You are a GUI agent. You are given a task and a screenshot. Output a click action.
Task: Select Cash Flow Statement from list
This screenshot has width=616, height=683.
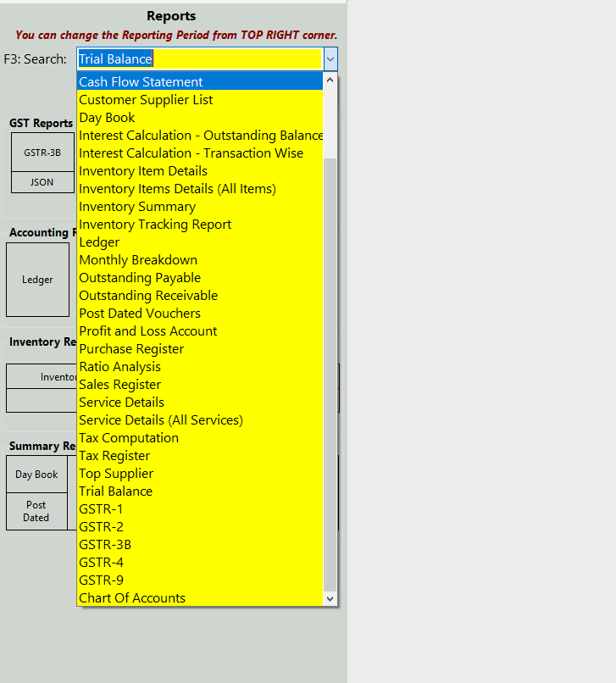200,81
